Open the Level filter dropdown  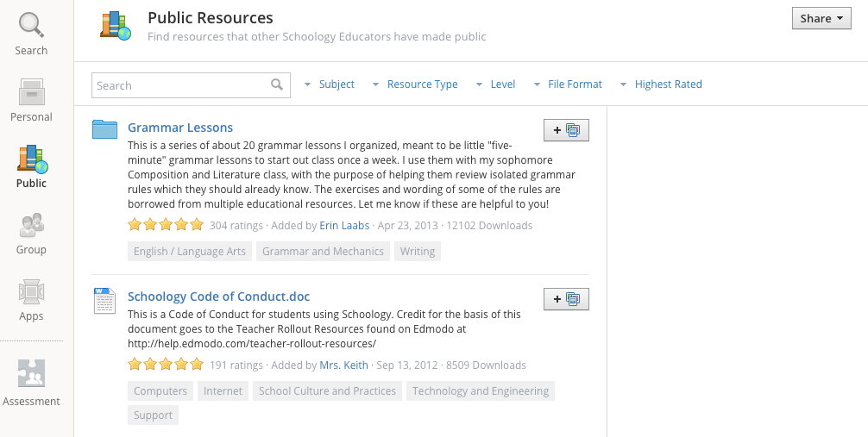point(495,84)
